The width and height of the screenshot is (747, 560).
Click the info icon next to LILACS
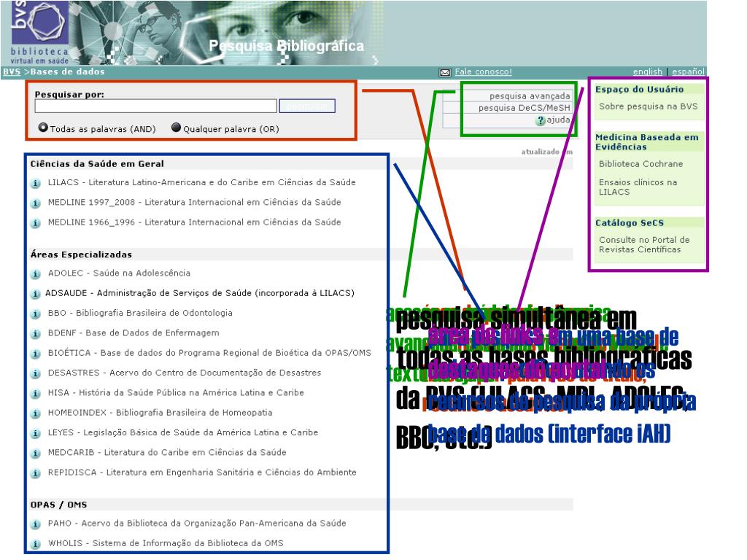pos(35,183)
